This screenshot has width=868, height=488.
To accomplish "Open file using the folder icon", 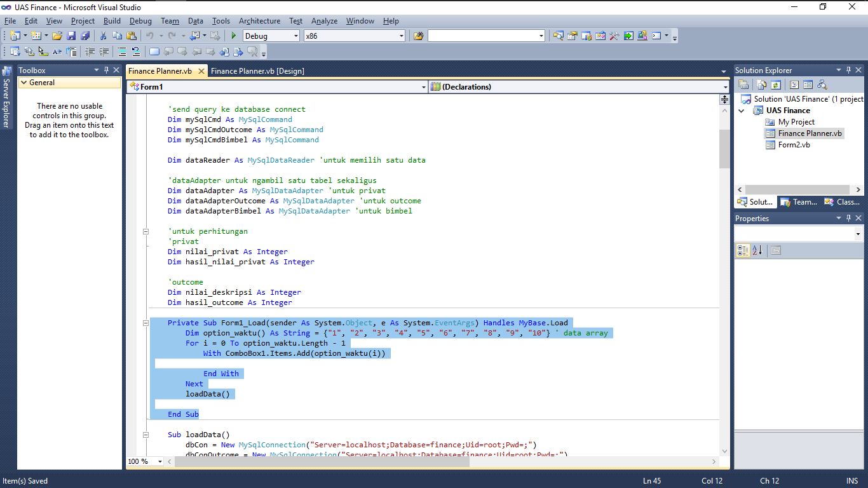I will 57,36.
